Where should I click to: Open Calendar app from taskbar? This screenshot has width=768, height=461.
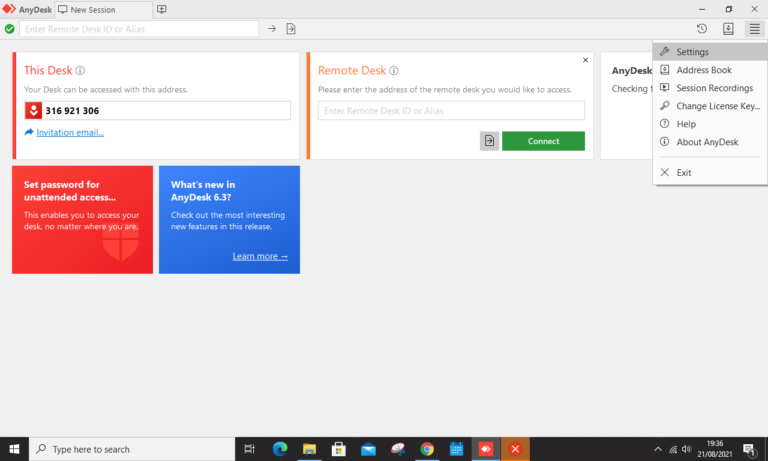[x=456, y=449]
